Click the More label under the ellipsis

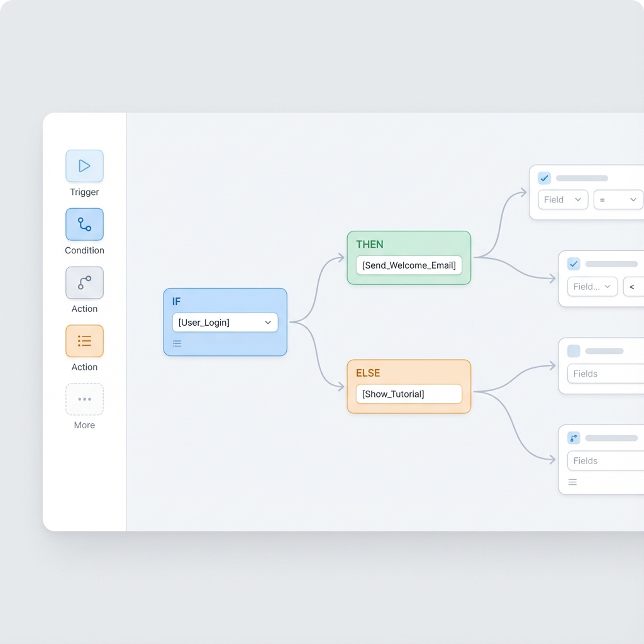point(84,425)
